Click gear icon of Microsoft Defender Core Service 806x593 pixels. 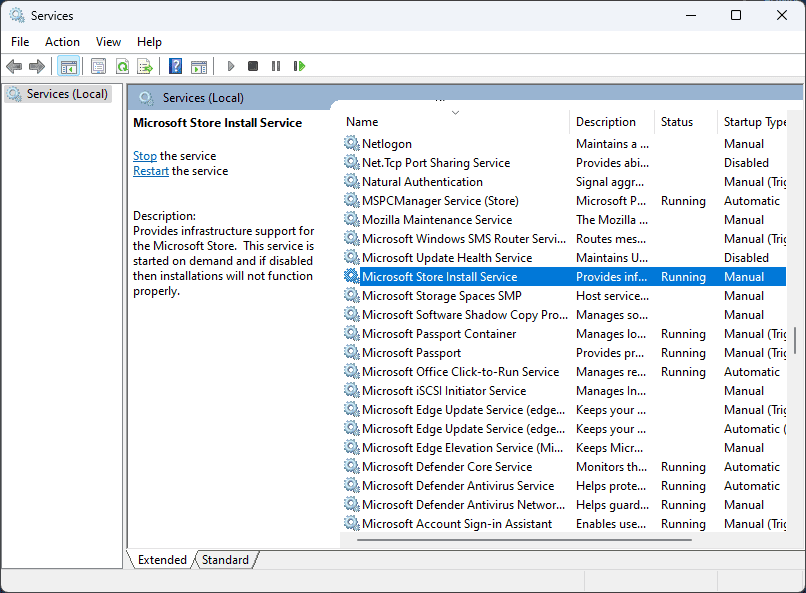[x=351, y=467]
